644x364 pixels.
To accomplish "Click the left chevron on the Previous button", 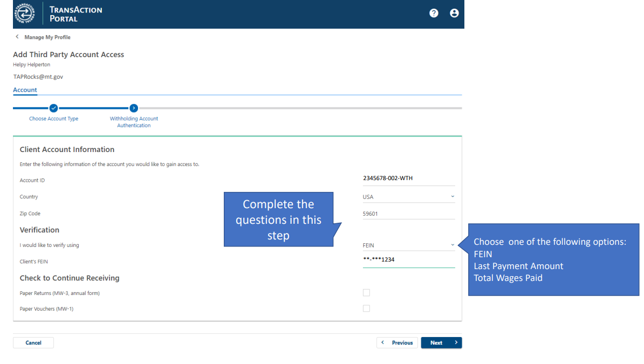I will 383,342.
